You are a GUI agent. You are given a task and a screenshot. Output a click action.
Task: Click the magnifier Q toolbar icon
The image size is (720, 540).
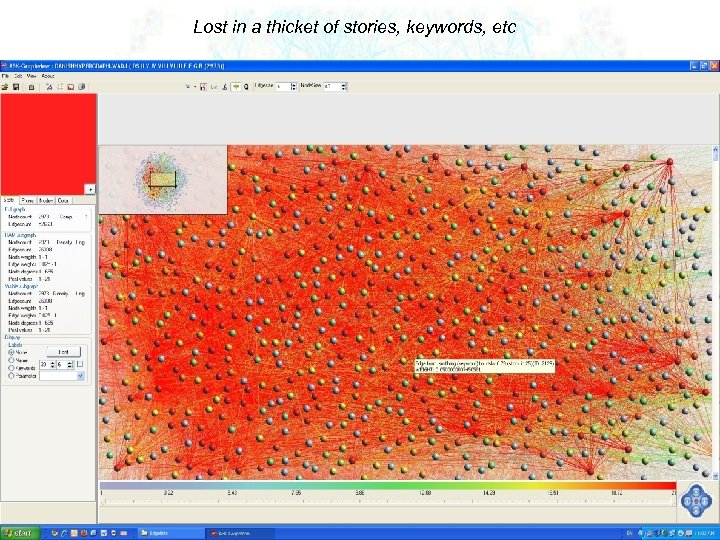coord(246,86)
